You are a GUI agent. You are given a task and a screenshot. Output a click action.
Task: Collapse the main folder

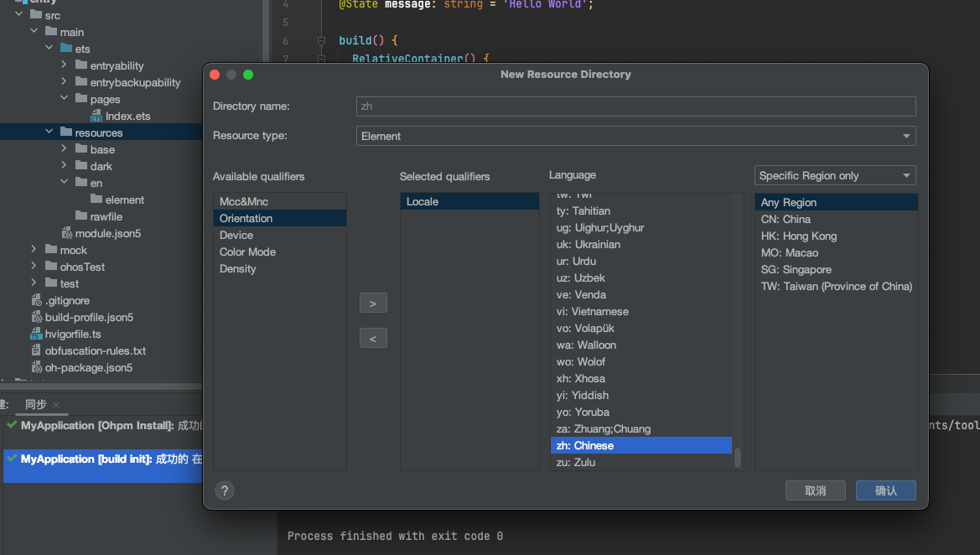point(34,31)
